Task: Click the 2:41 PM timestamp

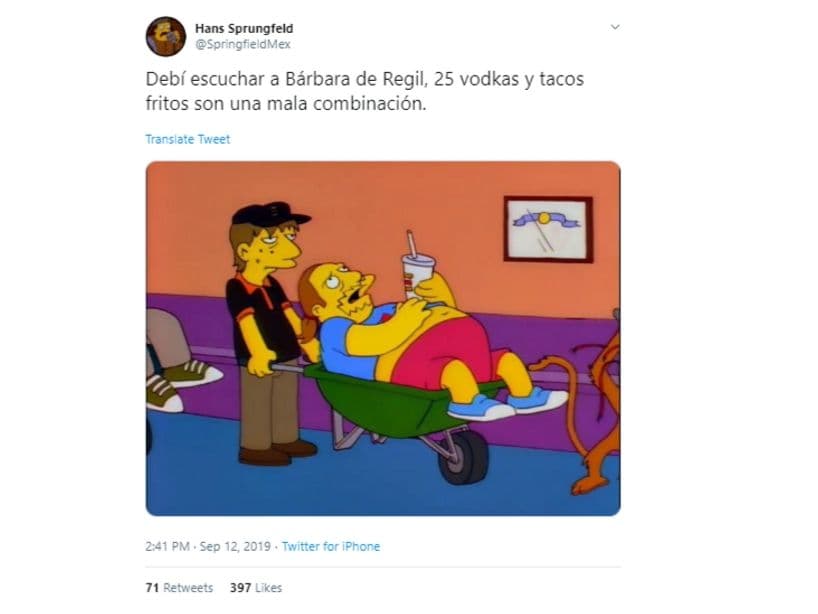Action: (x=167, y=546)
